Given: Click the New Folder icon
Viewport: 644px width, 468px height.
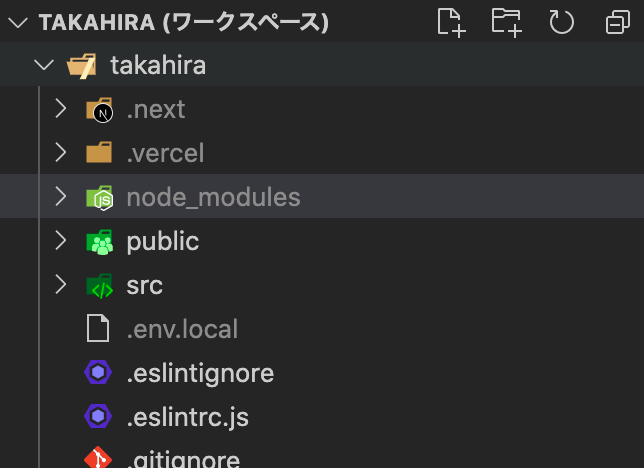Looking at the screenshot, I should point(507,22).
